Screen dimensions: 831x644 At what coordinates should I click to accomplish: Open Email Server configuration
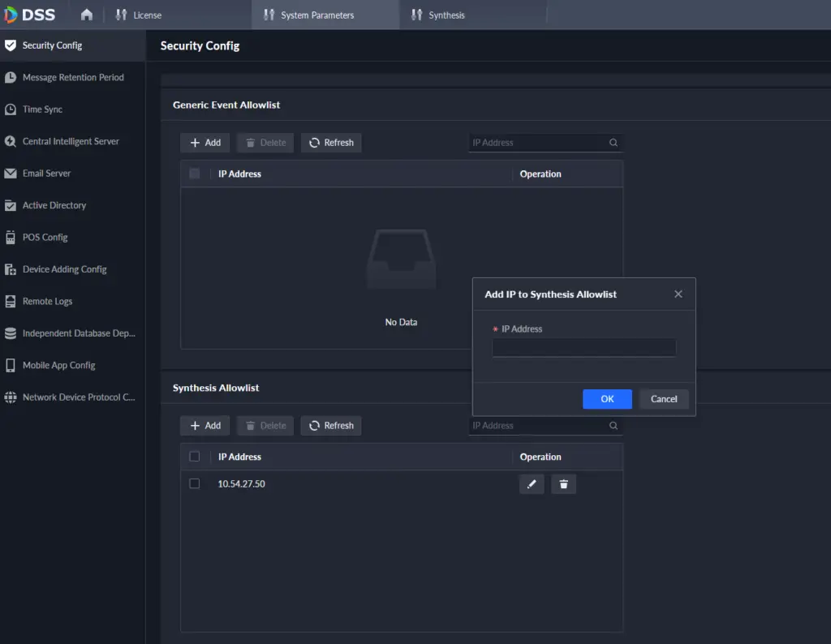point(53,173)
